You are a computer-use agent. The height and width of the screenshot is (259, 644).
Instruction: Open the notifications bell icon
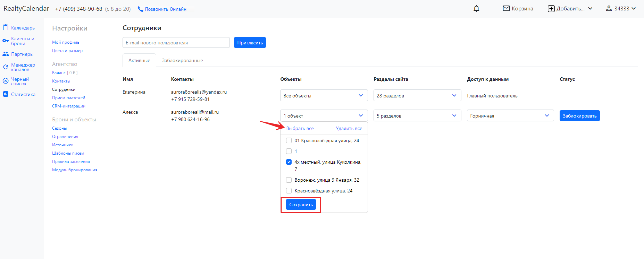click(476, 9)
